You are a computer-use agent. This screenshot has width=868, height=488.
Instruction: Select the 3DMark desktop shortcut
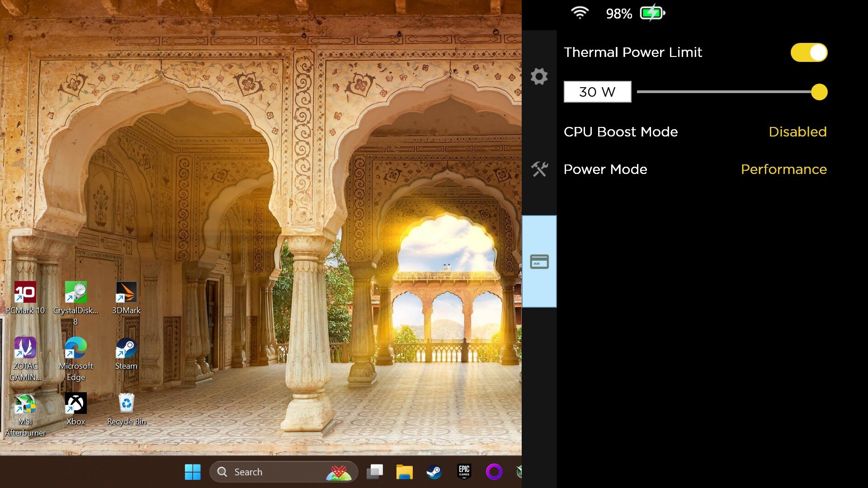click(126, 298)
